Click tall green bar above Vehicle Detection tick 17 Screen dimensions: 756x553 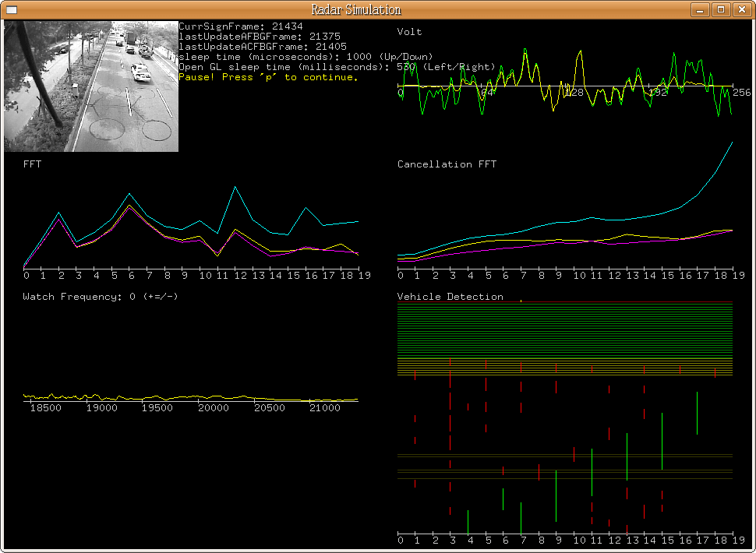pos(697,413)
